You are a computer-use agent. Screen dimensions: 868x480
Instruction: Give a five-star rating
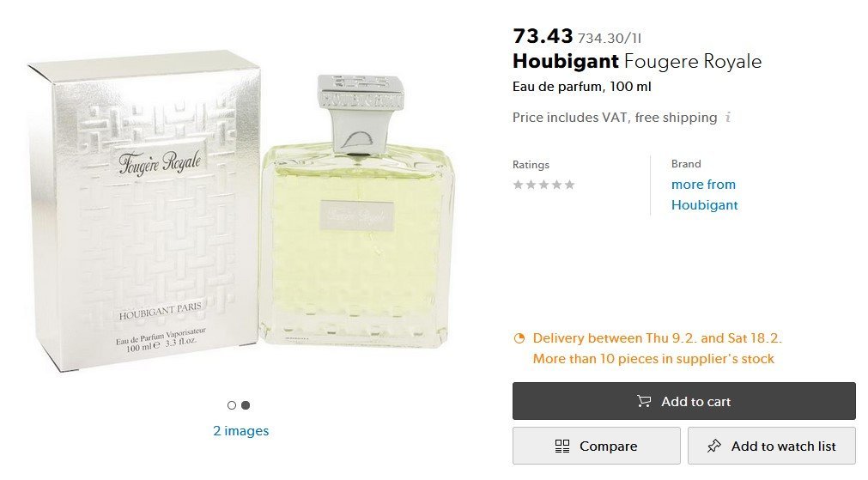[x=569, y=185]
